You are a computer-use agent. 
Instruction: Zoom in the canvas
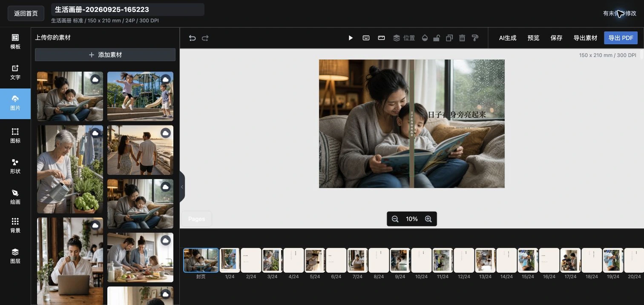428,219
